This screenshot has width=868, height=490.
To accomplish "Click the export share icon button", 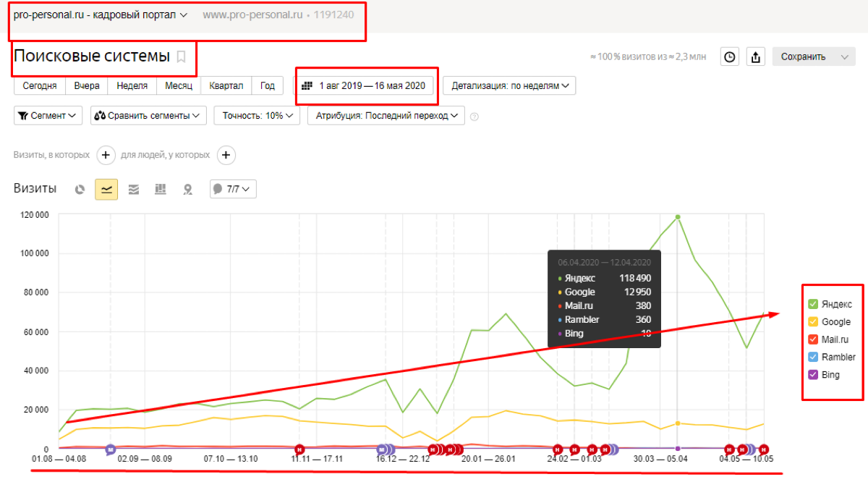I will click(756, 57).
